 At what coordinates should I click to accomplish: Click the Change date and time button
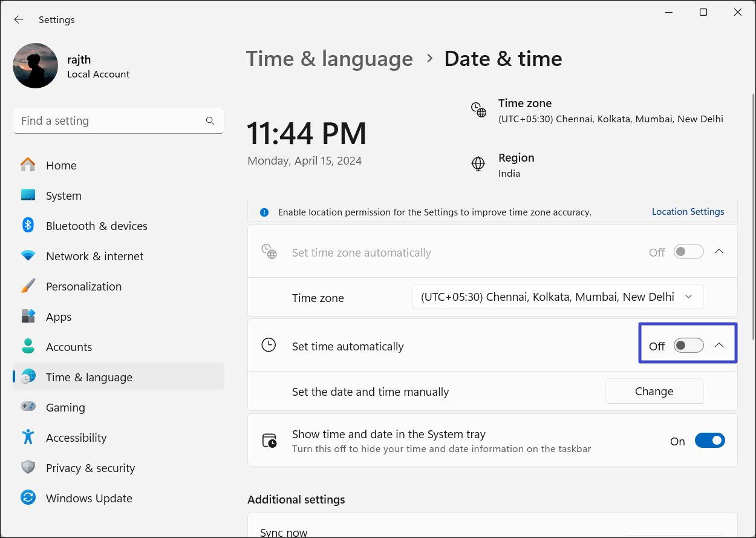point(654,392)
